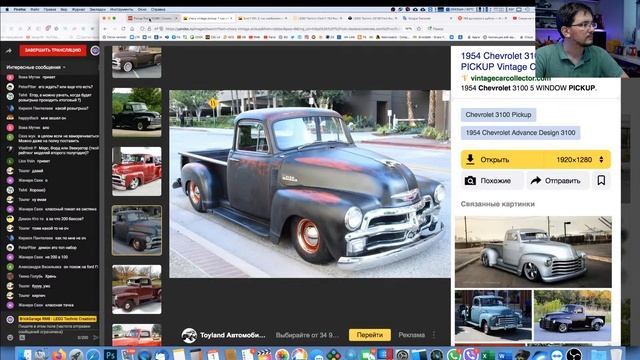This screenshot has width=640, height=360.
Task: Open the Правка menu
Action: 50,9
